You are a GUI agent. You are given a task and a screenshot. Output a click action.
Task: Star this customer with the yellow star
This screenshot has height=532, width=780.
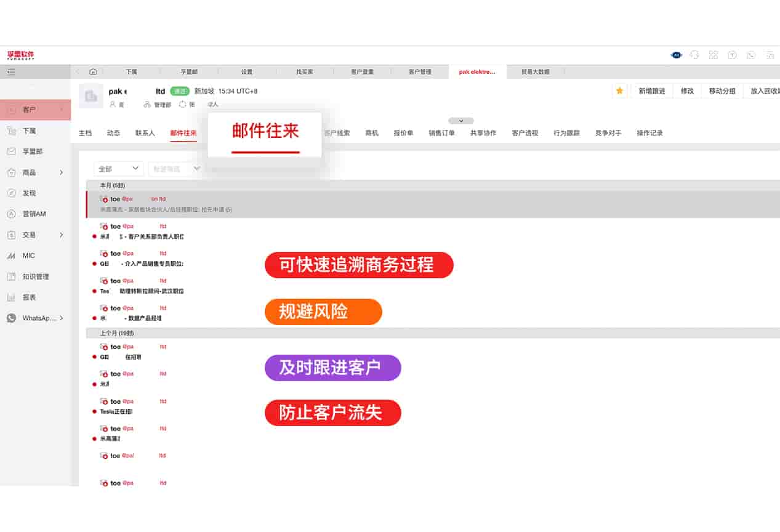(619, 91)
